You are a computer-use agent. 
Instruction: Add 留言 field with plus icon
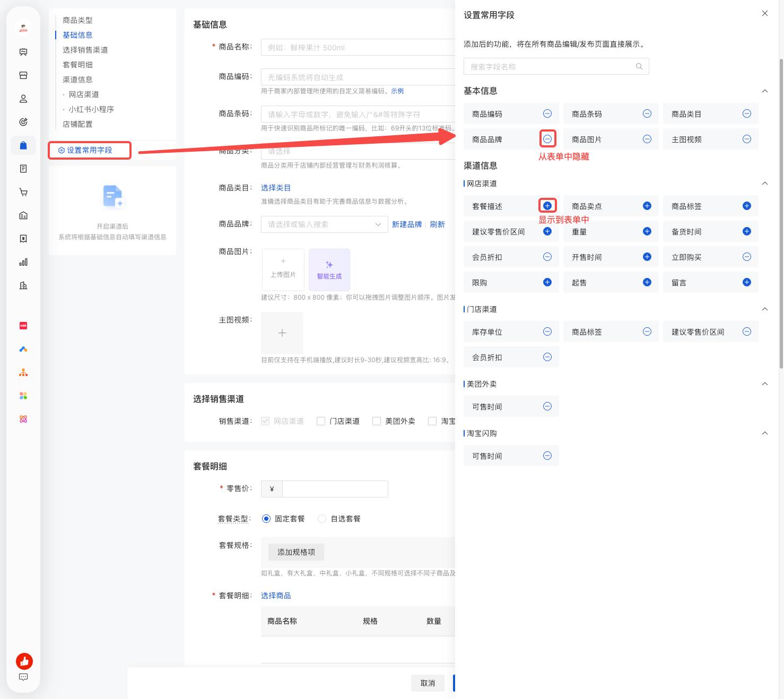click(x=747, y=282)
